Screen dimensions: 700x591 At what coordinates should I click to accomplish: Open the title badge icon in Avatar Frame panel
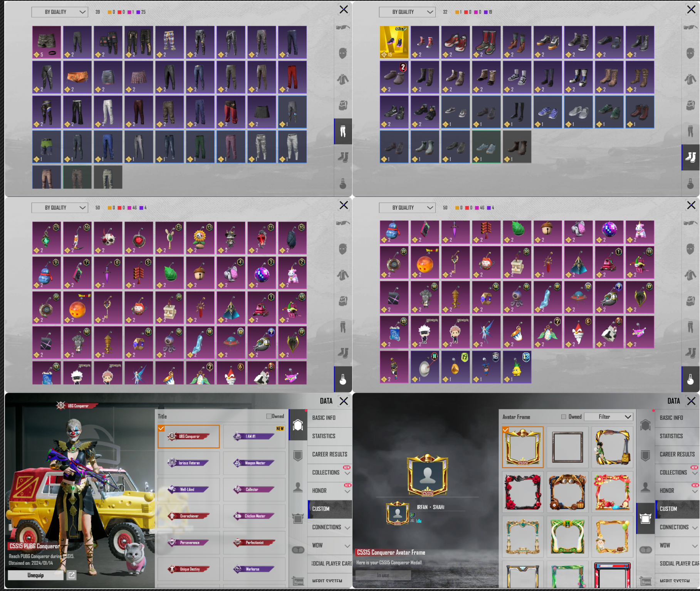coord(646,425)
